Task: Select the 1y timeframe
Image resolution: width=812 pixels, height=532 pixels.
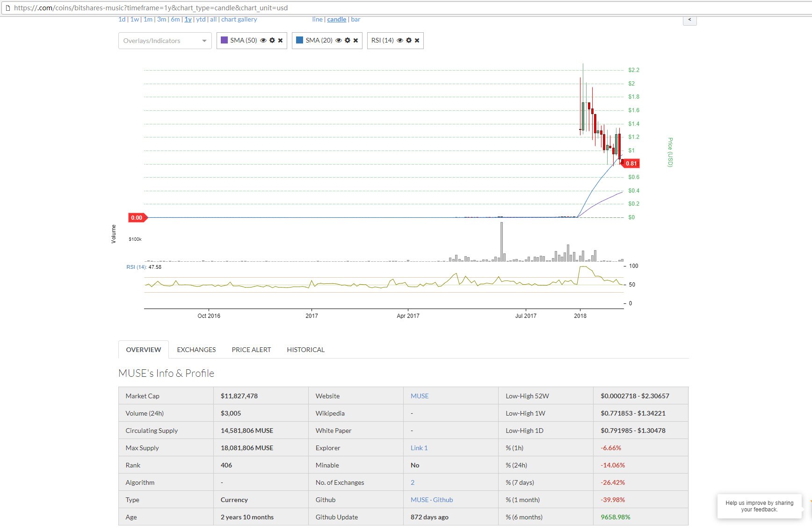Action: (x=188, y=19)
